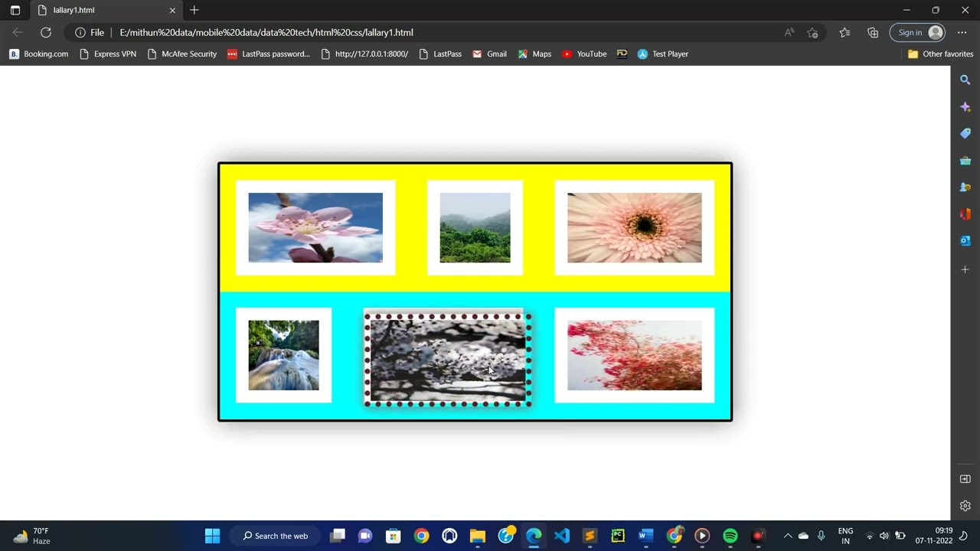
Task: Open Spotify from taskbar
Action: tap(730, 536)
